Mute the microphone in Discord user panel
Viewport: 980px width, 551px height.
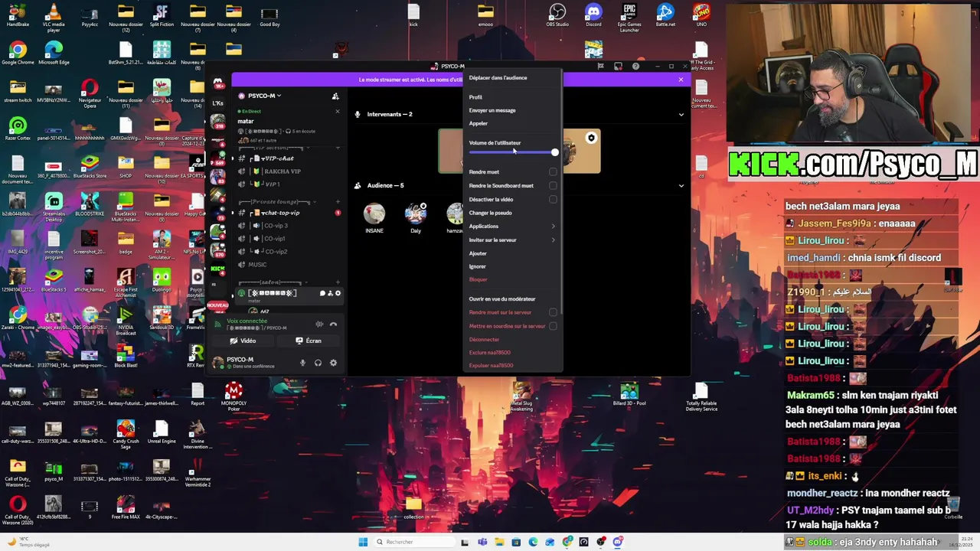tap(302, 363)
